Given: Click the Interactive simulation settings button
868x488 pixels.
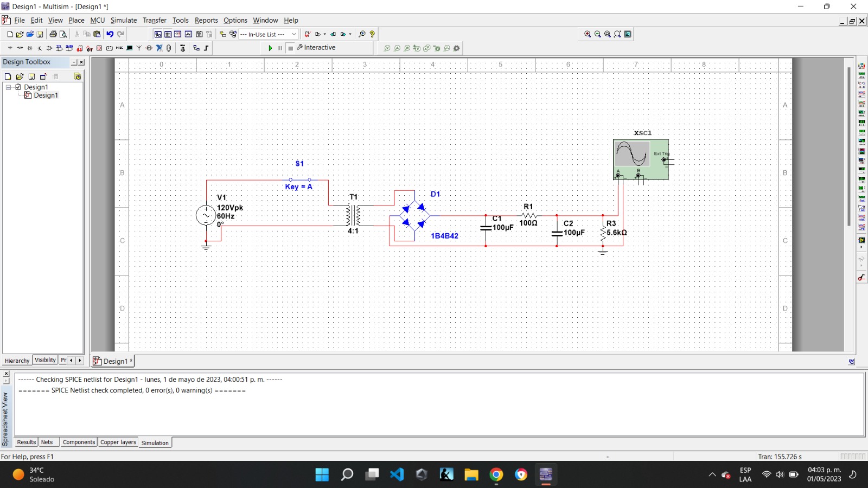Looking at the screenshot, I should point(316,48).
